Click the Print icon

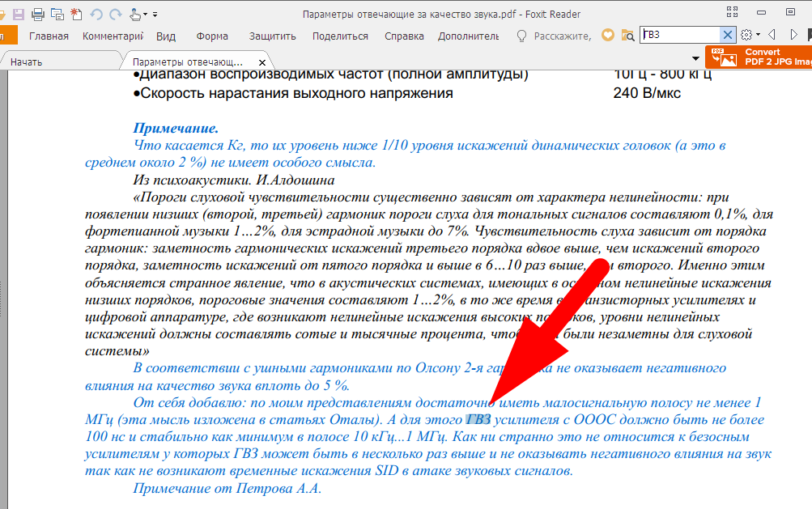(38, 14)
